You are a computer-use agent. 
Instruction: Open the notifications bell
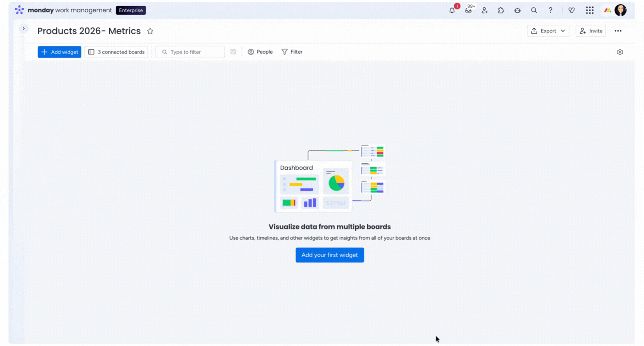(452, 10)
